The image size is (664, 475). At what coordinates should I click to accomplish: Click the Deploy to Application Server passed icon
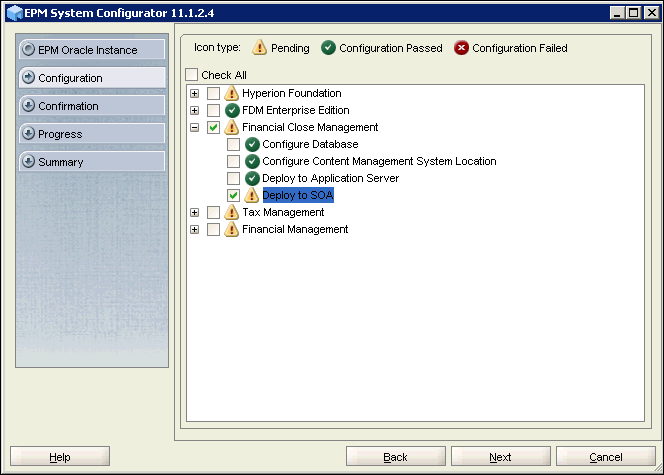click(252, 178)
